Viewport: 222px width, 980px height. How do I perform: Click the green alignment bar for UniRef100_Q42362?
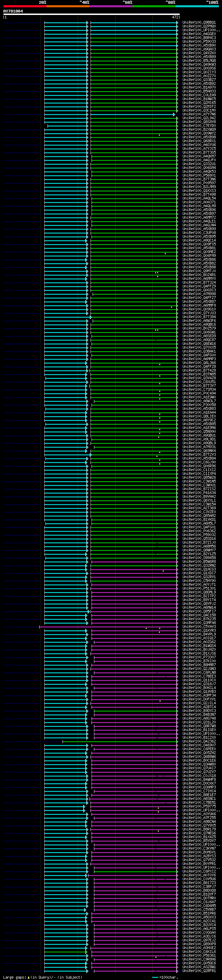(120, 742)
